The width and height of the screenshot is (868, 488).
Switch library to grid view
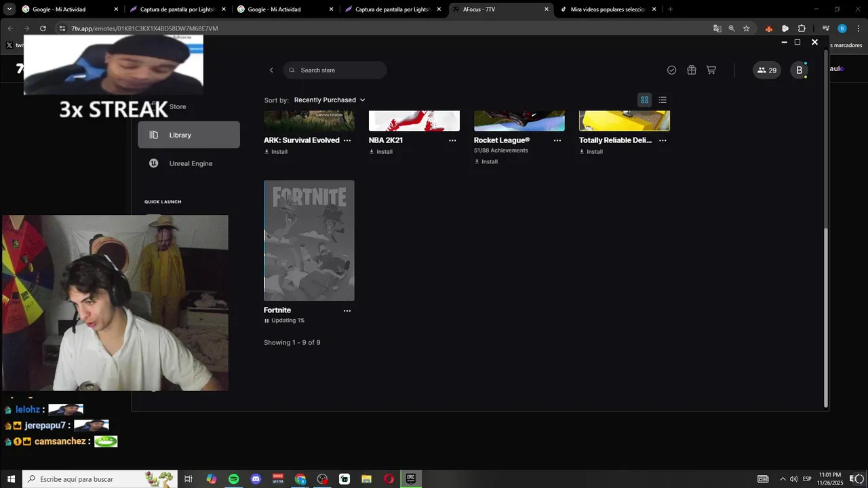coord(645,100)
